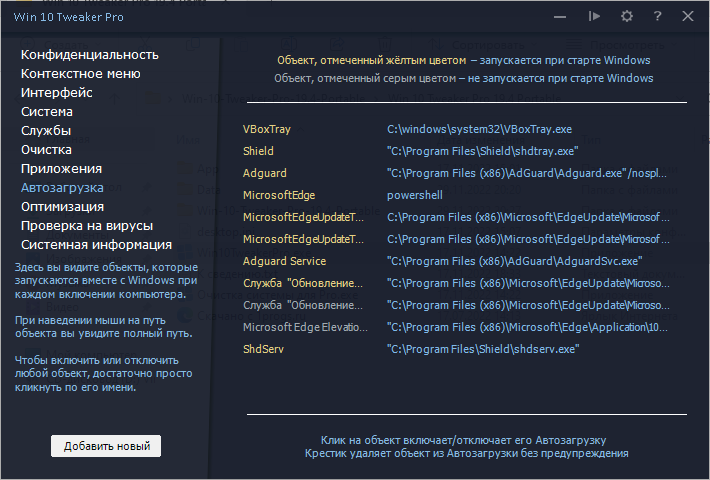The width and height of the screenshot is (710, 480).
Task: Toggle ShdServ autostart entry
Action: [263, 349]
